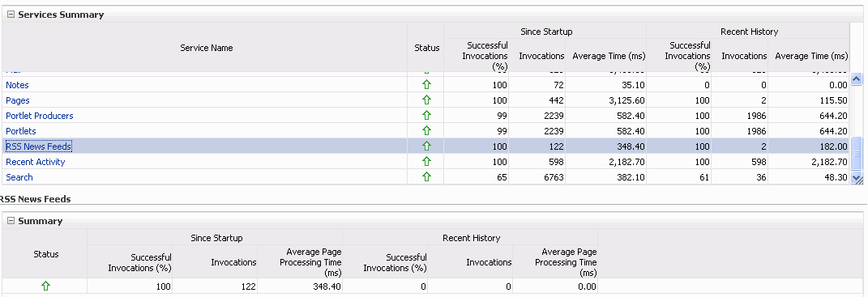This screenshot has height=297, width=868.
Task: Click the green status arrow for Notes
Action: point(426,85)
